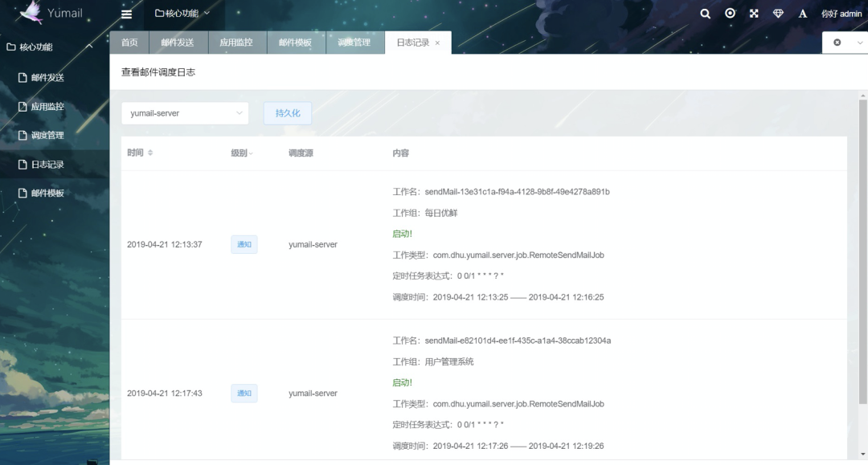Image resolution: width=868 pixels, height=465 pixels.
Task: Click the font size 'A' icon
Action: point(802,14)
